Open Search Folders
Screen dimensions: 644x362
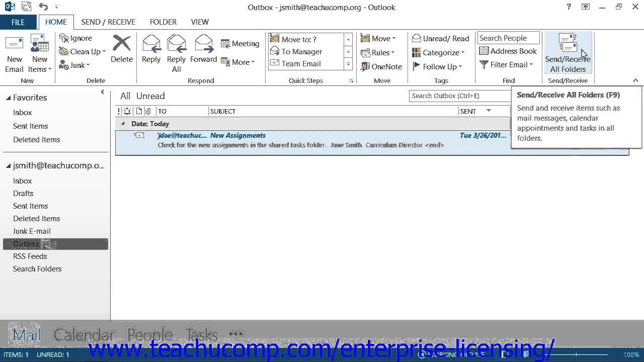coord(37,269)
